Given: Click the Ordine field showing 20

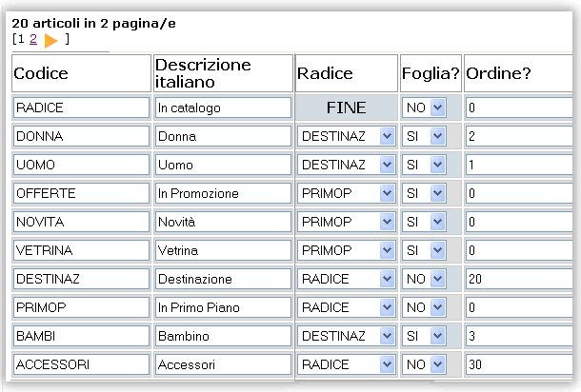Looking at the screenshot, I should tap(519, 279).
